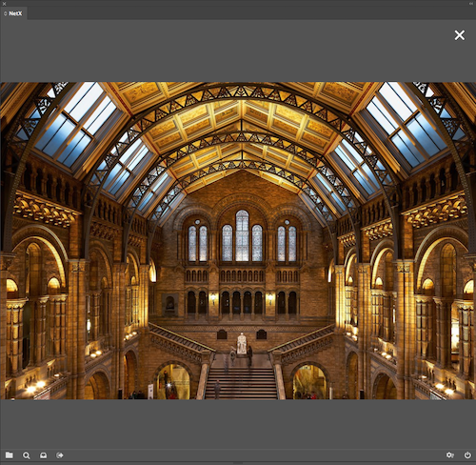The image size is (476, 465).
Task: Click the panel resize grip at bottom edge
Action: click(x=238, y=463)
